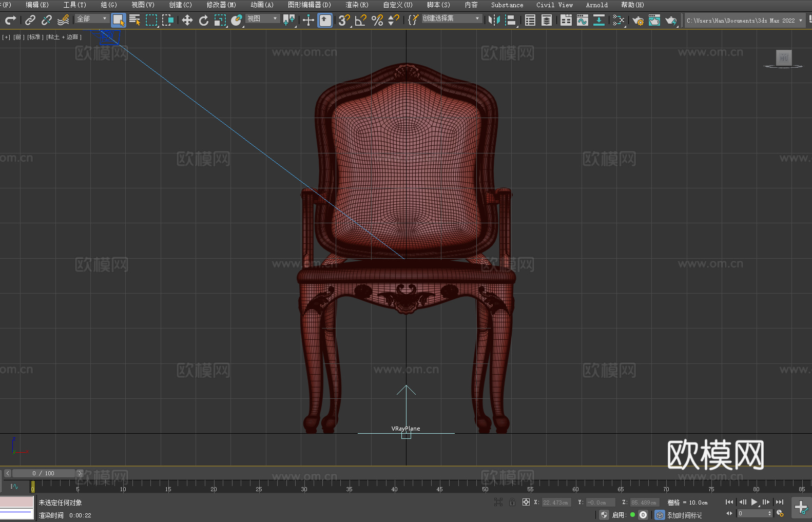The width and height of the screenshot is (812, 522).
Task: Choose rectangular selection region icon
Action: [151, 20]
